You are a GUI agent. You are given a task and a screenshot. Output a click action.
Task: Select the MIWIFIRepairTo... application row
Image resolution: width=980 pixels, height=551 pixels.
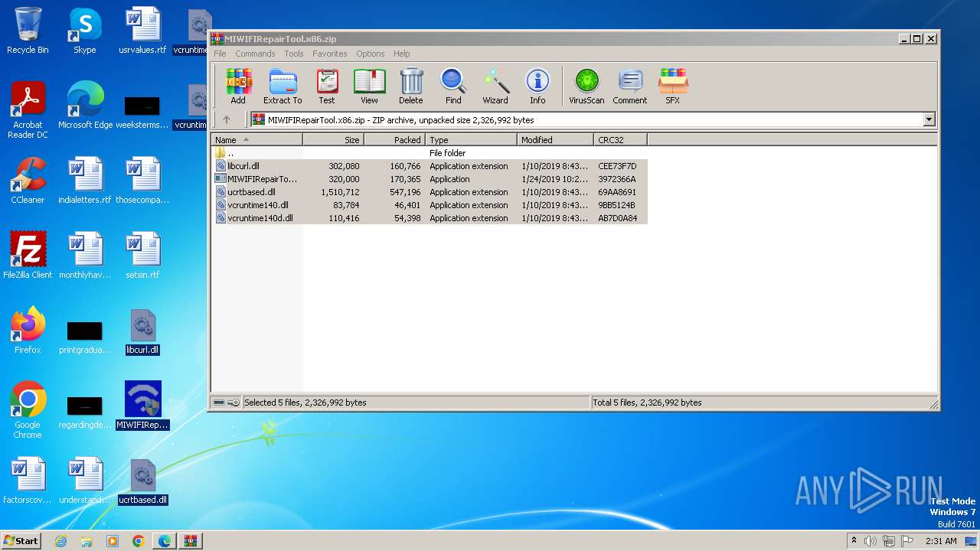(x=430, y=179)
